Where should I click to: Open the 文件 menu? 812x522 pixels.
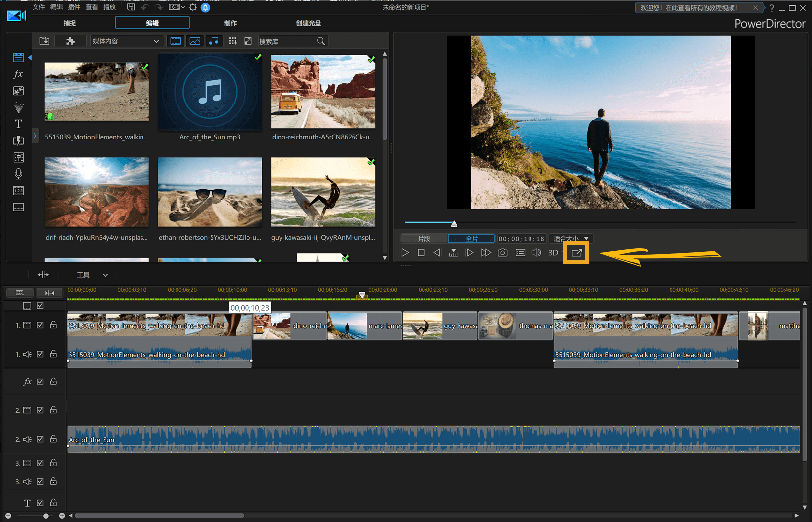click(x=38, y=7)
